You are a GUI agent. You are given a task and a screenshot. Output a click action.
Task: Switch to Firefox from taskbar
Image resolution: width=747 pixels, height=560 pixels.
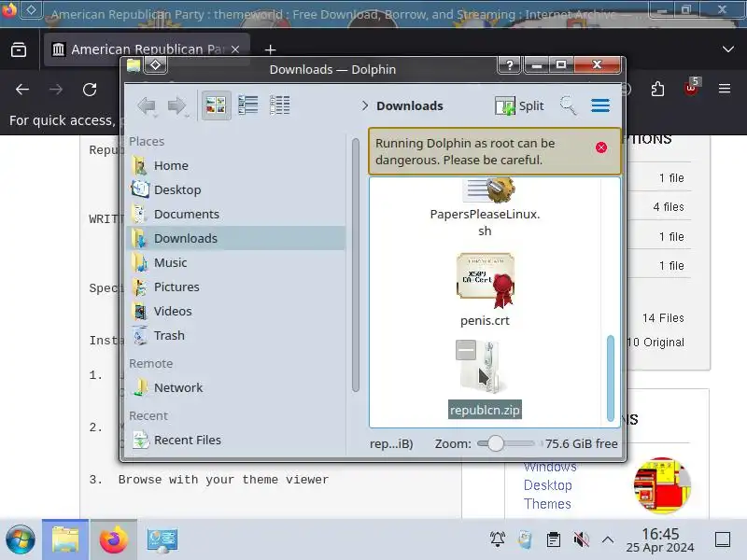(x=113, y=539)
